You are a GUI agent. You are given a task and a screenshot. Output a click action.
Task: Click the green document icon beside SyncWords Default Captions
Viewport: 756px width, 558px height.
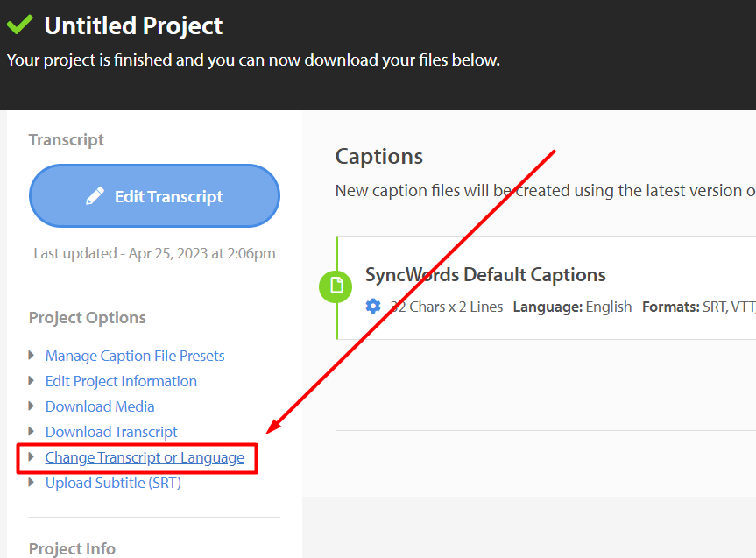pos(336,286)
